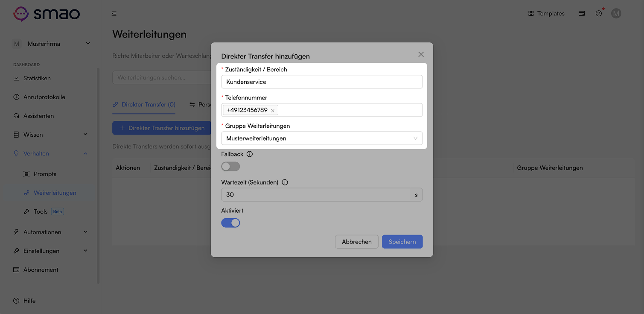Click the Beta badge next to Tools
Image resolution: width=644 pixels, height=314 pixels.
[x=57, y=211]
